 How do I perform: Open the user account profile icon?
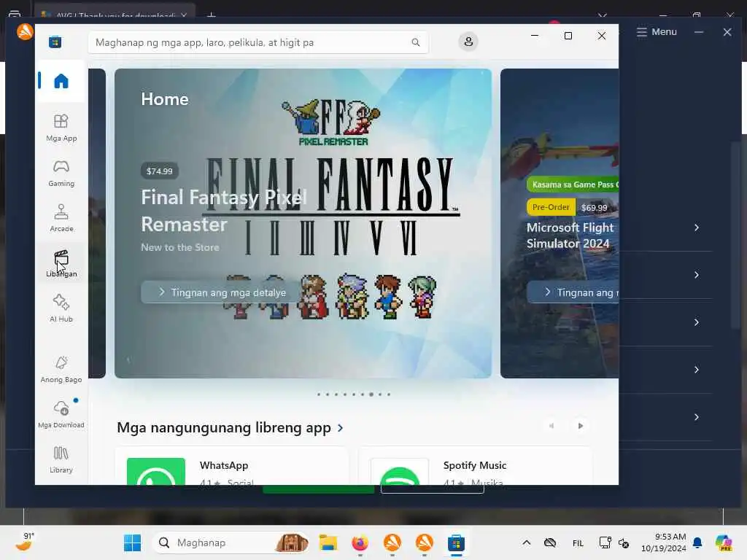(x=468, y=42)
